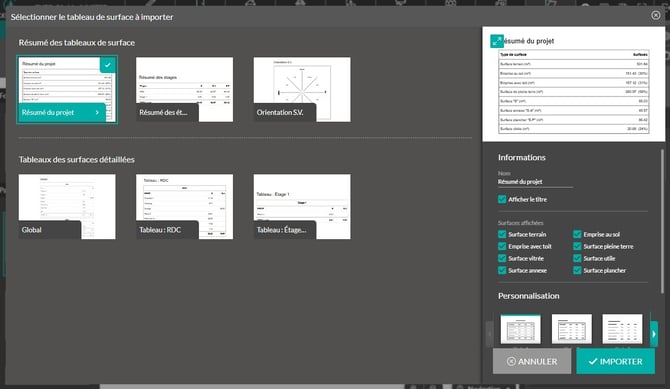The image size is (670, 389).
Task: Show next table styles with right arrow
Action: [654, 334]
